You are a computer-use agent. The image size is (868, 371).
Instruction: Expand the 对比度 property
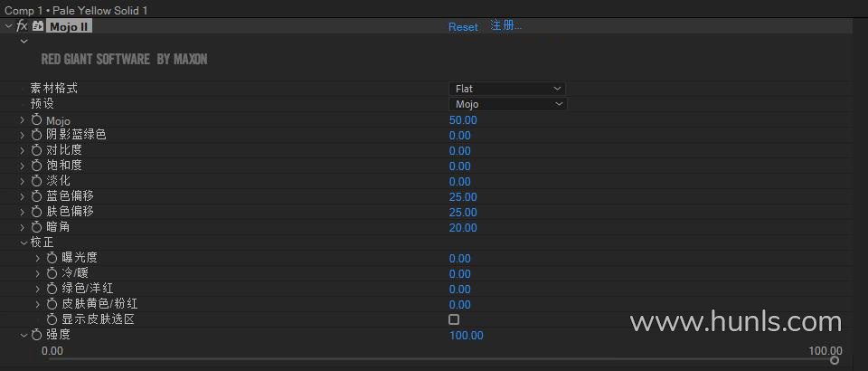coord(23,150)
